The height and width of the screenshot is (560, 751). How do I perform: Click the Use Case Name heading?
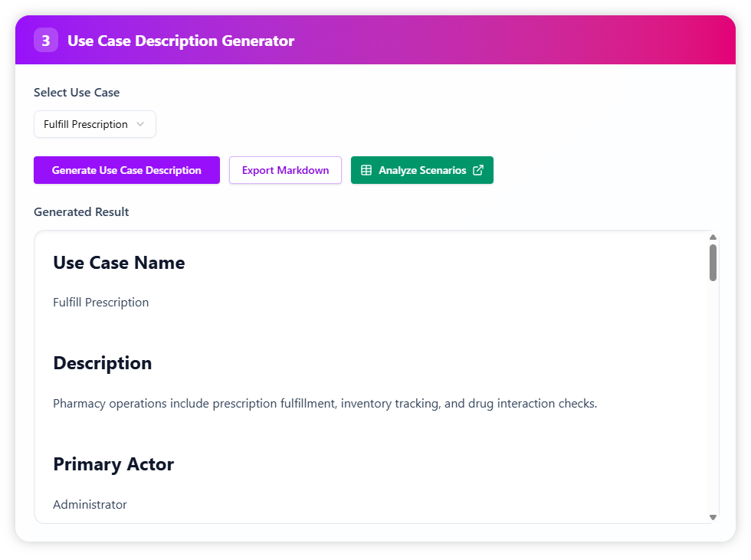(119, 263)
